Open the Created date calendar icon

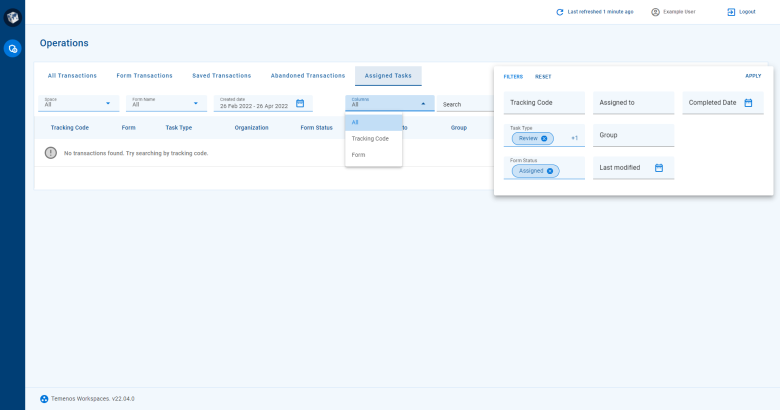tap(300, 103)
